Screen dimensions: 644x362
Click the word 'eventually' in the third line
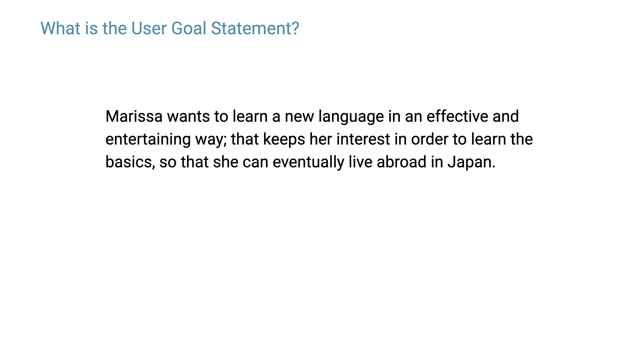click(308, 162)
